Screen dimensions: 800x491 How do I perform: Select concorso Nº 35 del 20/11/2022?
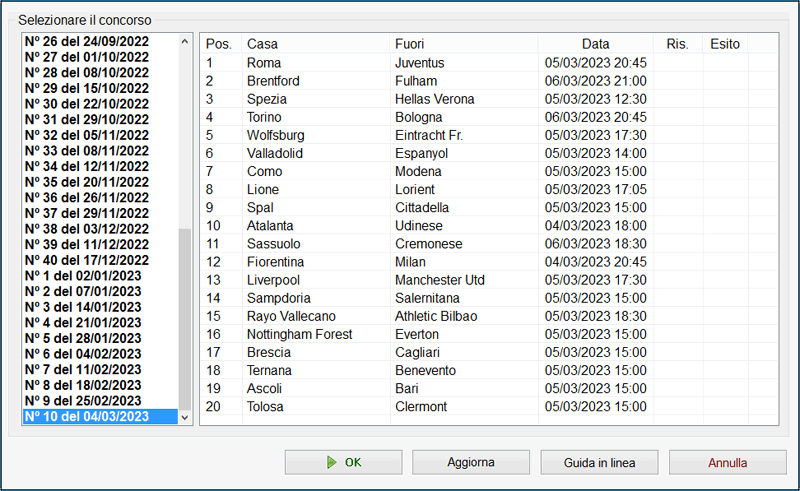[x=101, y=182]
